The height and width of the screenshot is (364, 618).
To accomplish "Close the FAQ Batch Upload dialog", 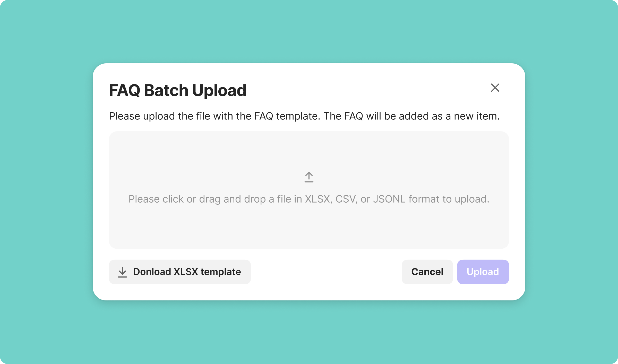I will click(x=495, y=88).
